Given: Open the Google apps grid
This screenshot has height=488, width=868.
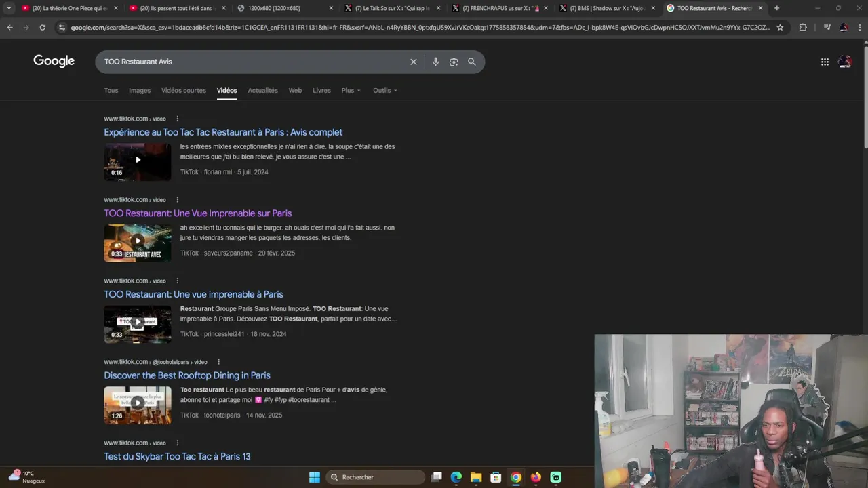Looking at the screenshot, I should [x=825, y=62].
